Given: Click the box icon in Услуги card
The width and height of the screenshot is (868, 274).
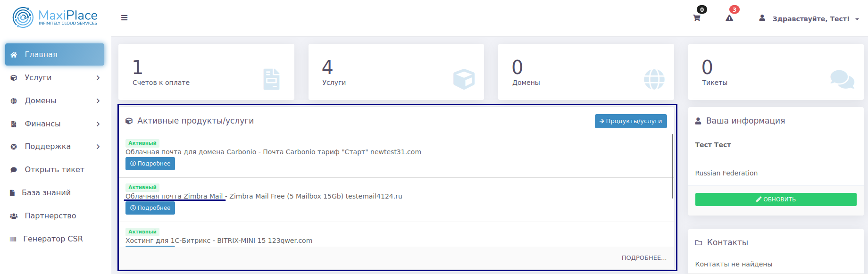Looking at the screenshot, I should (x=464, y=79).
